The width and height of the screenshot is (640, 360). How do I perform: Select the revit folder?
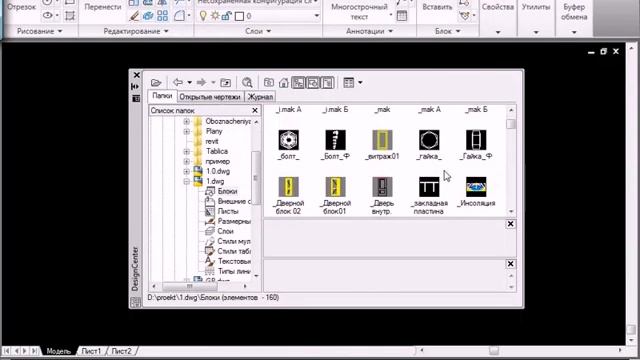click(x=212, y=141)
